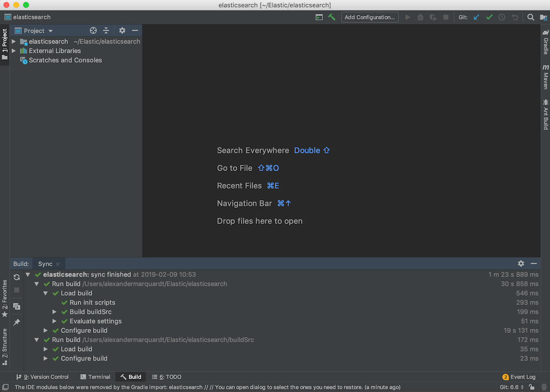Viewport: 550px width, 392px height.
Task: Expand the Configure build node at 19 s
Action: (x=46, y=330)
